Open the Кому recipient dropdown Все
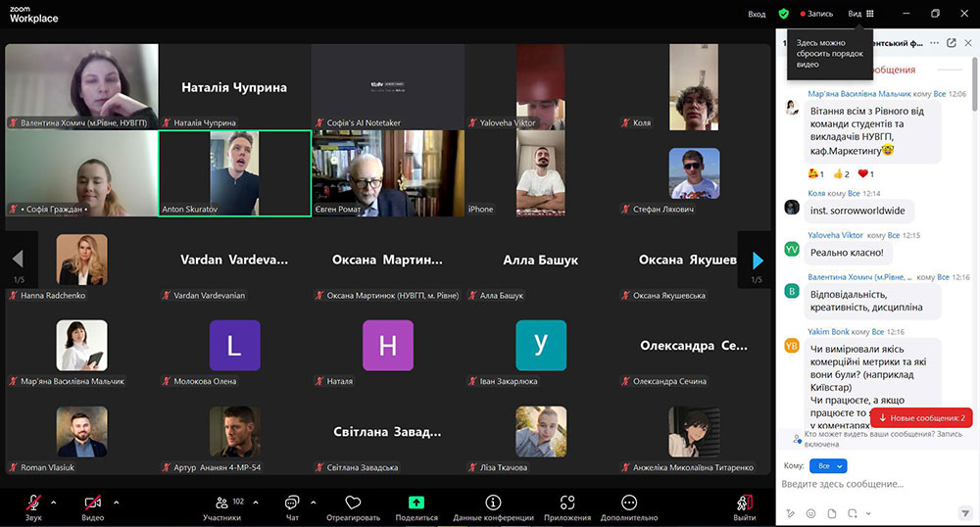 (828, 466)
